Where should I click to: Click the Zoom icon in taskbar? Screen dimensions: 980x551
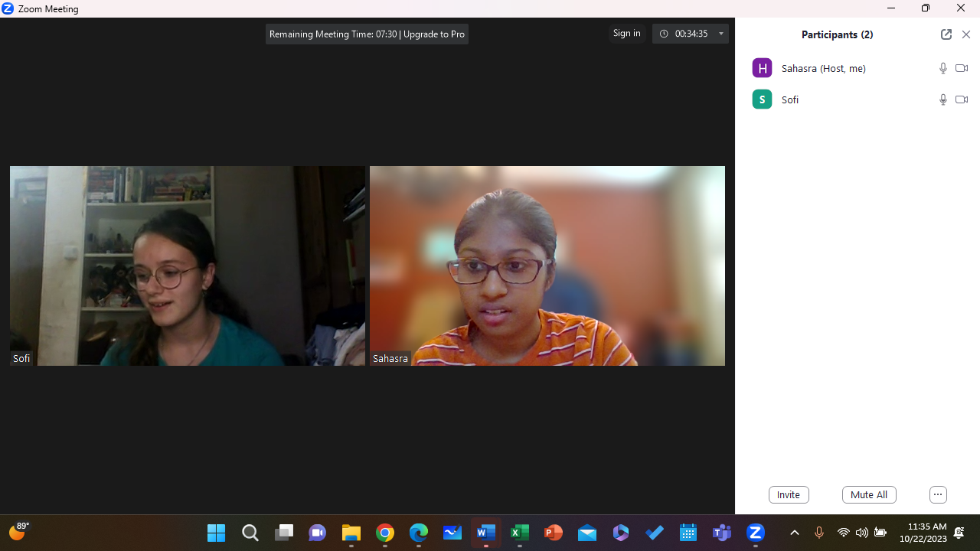(756, 533)
